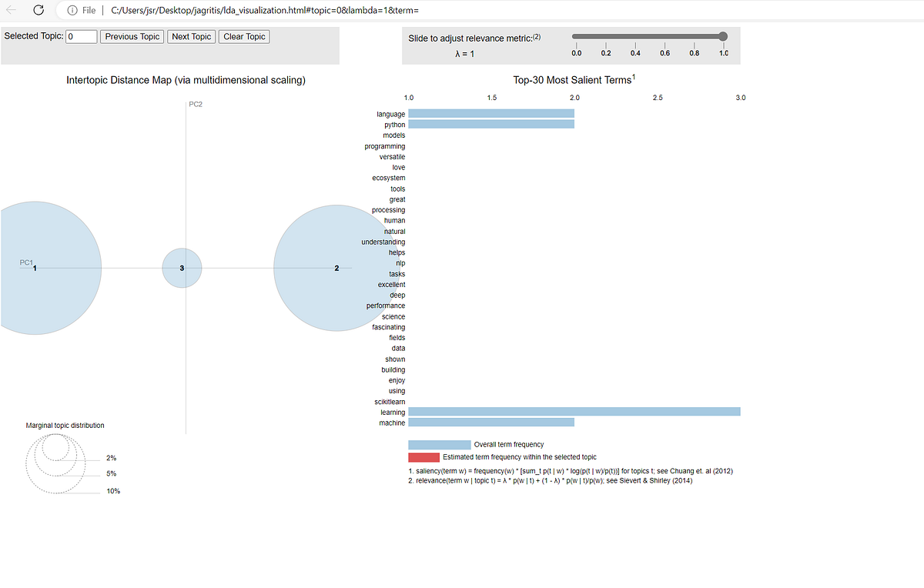924x588 pixels.
Task: Click the 'nlp' term label
Action: pos(400,262)
